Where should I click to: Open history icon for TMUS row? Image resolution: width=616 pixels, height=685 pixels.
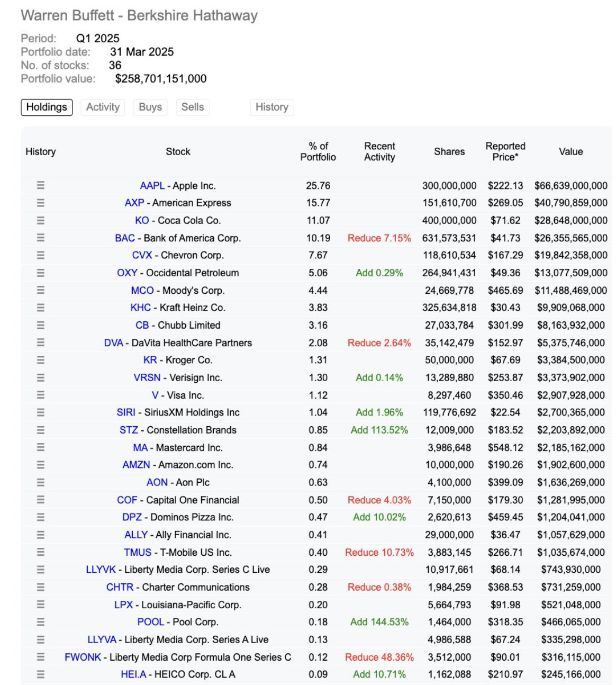[41, 552]
